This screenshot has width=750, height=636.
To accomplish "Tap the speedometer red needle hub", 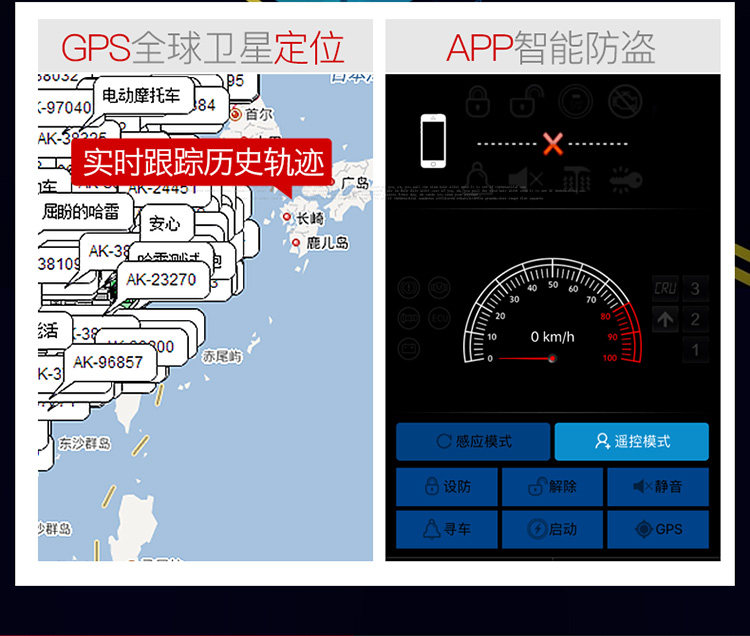I will click(552, 358).
